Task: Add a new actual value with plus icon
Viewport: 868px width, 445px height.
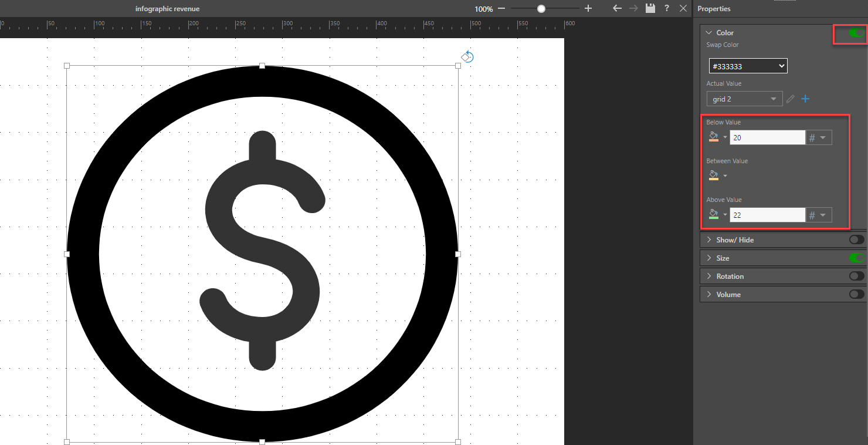Action: (805, 99)
